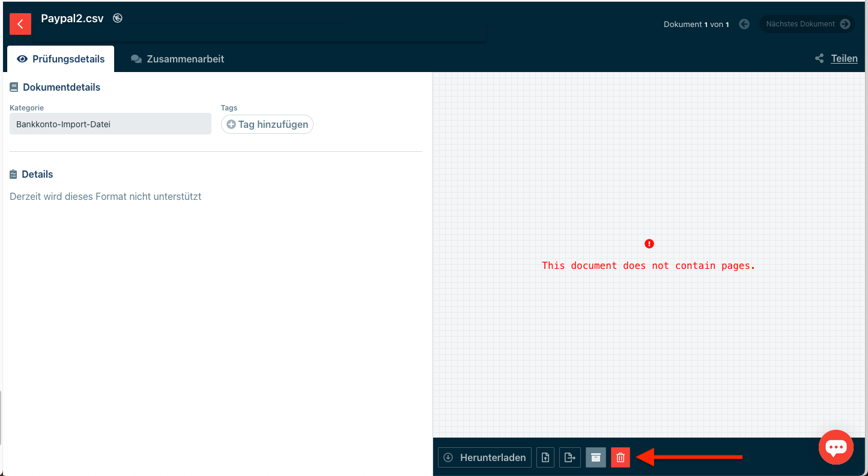Viewport: 868px width, 476px height.
Task: Delete the document using red trash icon
Action: (621, 457)
